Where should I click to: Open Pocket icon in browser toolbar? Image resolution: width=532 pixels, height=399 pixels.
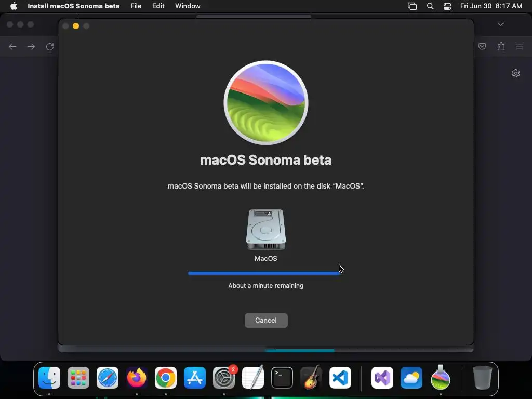pyautogui.click(x=482, y=46)
